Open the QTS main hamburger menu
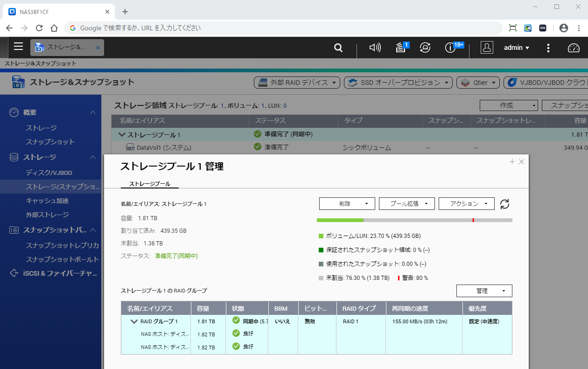This screenshot has height=369, width=588. click(x=18, y=46)
